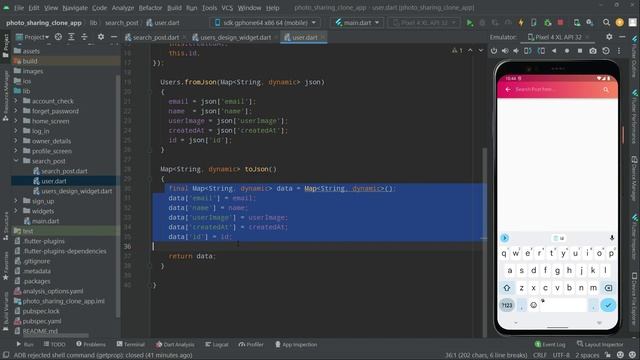The width and height of the screenshot is (640, 360).
Task: Open Navigate menu
Action: (x=75, y=8)
